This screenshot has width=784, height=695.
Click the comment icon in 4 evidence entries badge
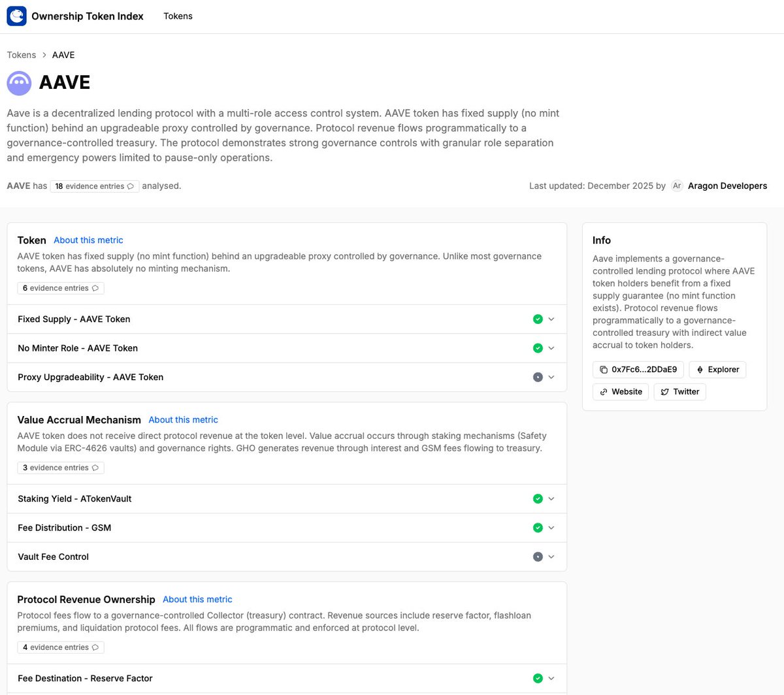[95, 647]
